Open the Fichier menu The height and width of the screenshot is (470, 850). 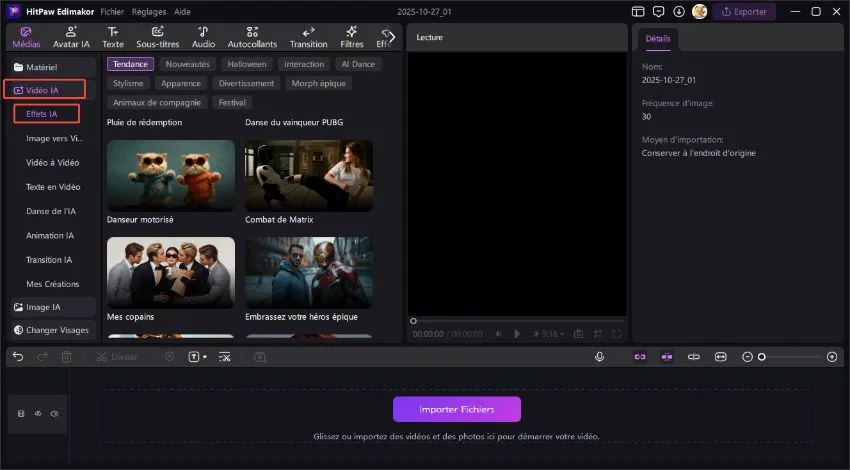(112, 12)
